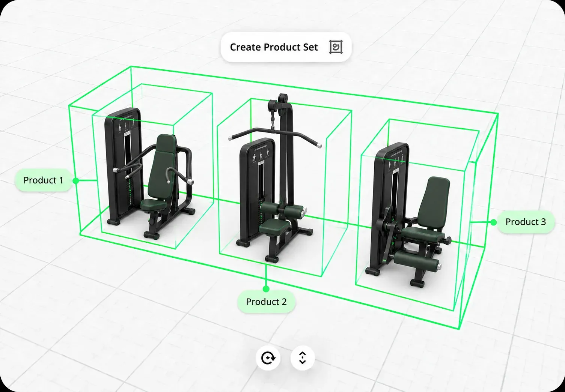The height and width of the screenshot is (392, 565).
Task: Click the rotate view icon button
Action: point(268,358)
